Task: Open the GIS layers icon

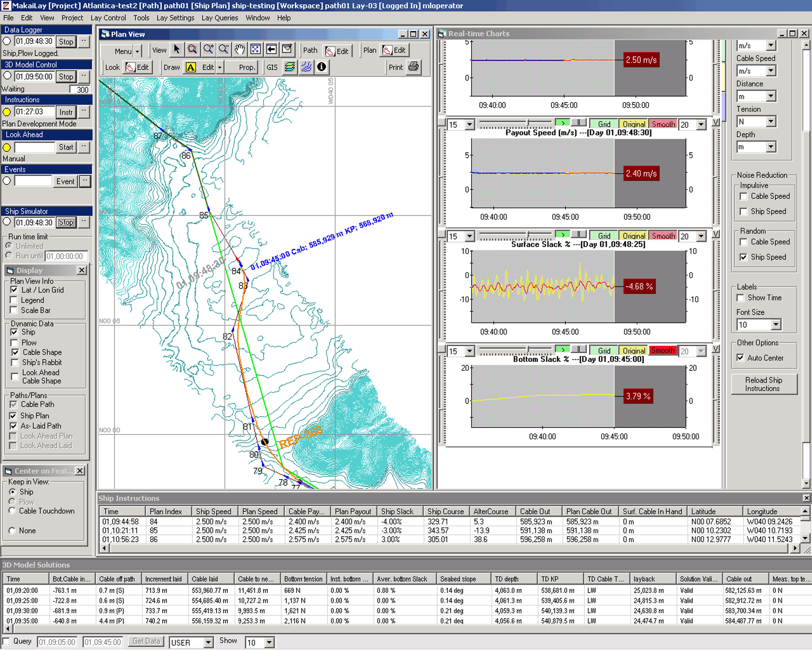Action: pos(290,67)
